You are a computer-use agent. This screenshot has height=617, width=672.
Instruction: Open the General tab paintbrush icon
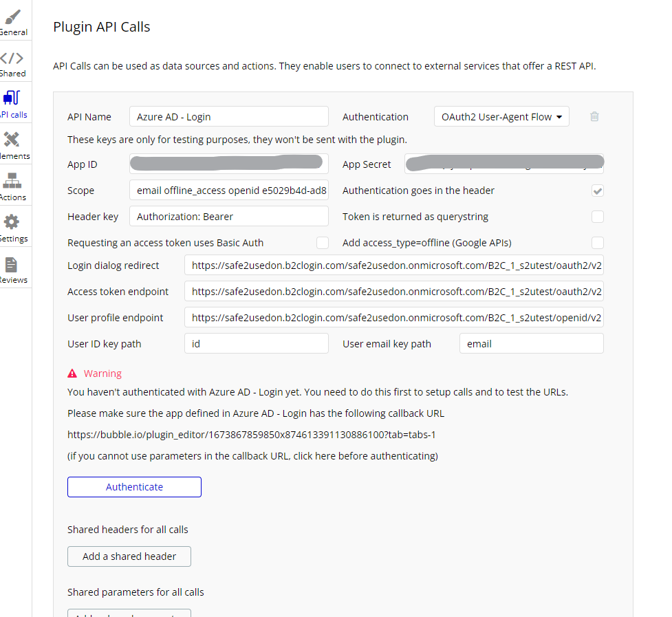tap(12, 18)
